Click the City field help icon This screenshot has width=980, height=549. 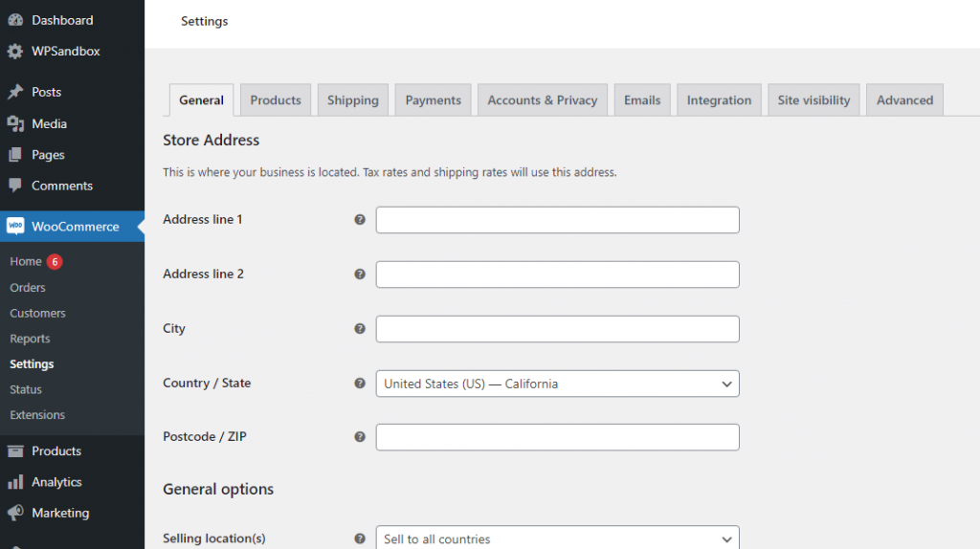click(360, 328)
